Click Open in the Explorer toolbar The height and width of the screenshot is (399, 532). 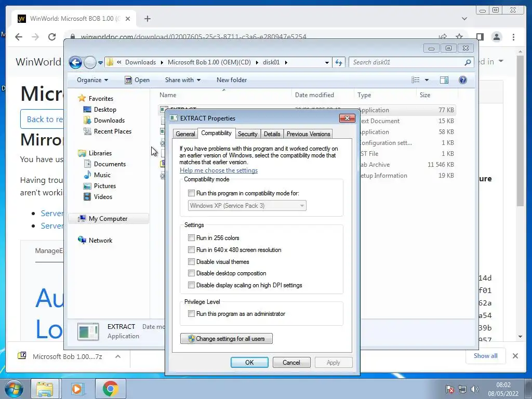click(x=137, y=80)
